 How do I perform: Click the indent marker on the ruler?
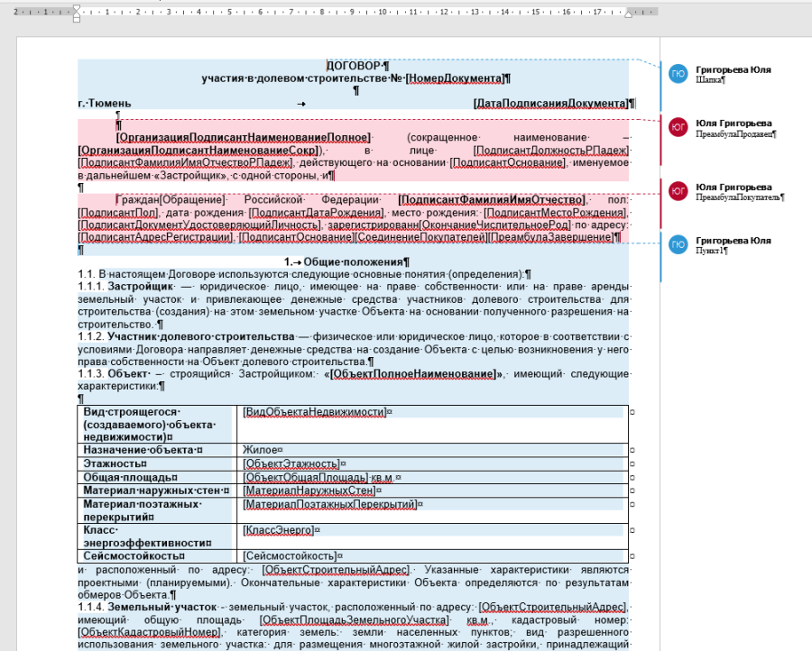coord(76,13)
